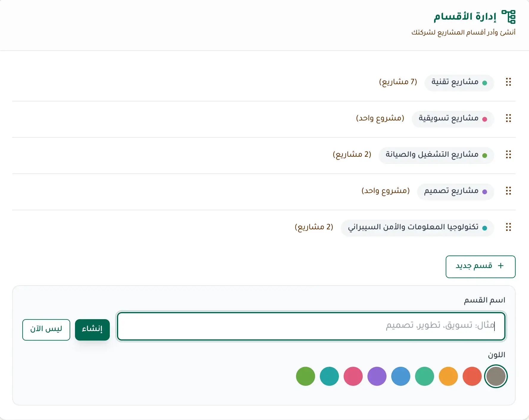Open the مشاريع تسويقية department tag
Screen dimensions: 529x420
[x=453, y=119]
